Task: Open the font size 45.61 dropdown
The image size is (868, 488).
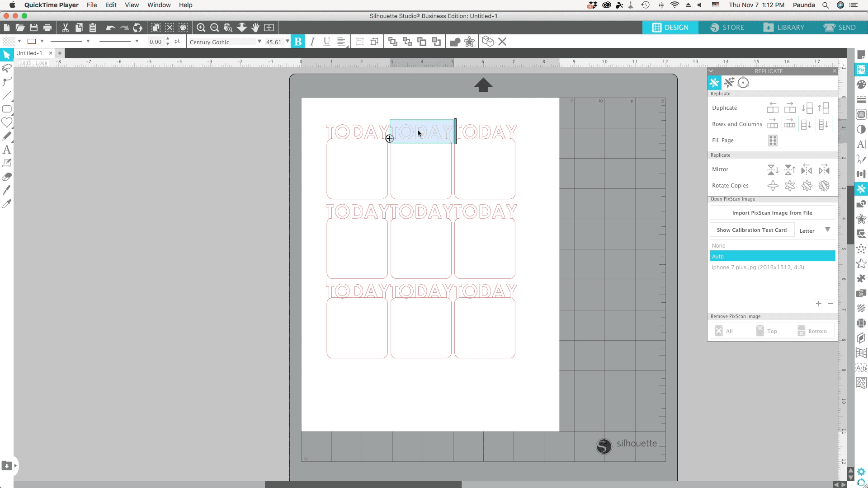Action: tap(288, 42)
